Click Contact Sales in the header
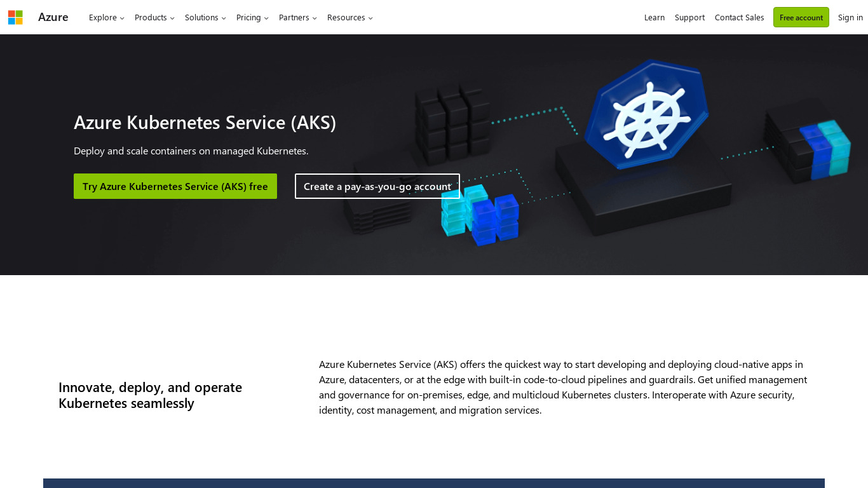 (740, 17)
